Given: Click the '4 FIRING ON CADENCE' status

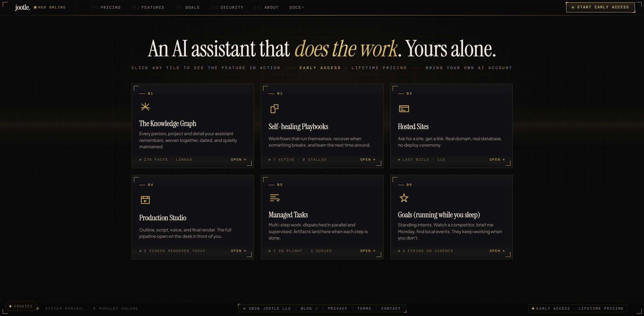Looking at the screenshot, I should point(426,251).
